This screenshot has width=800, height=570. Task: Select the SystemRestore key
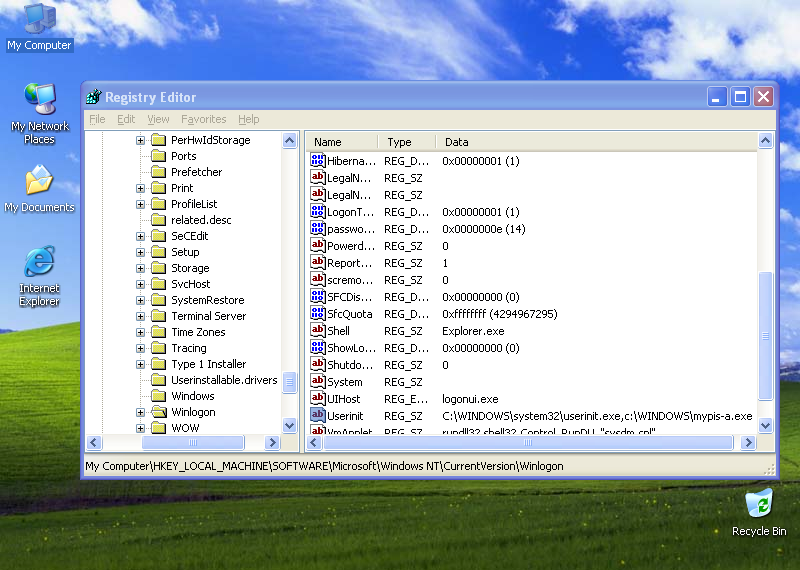pos(208,300)
